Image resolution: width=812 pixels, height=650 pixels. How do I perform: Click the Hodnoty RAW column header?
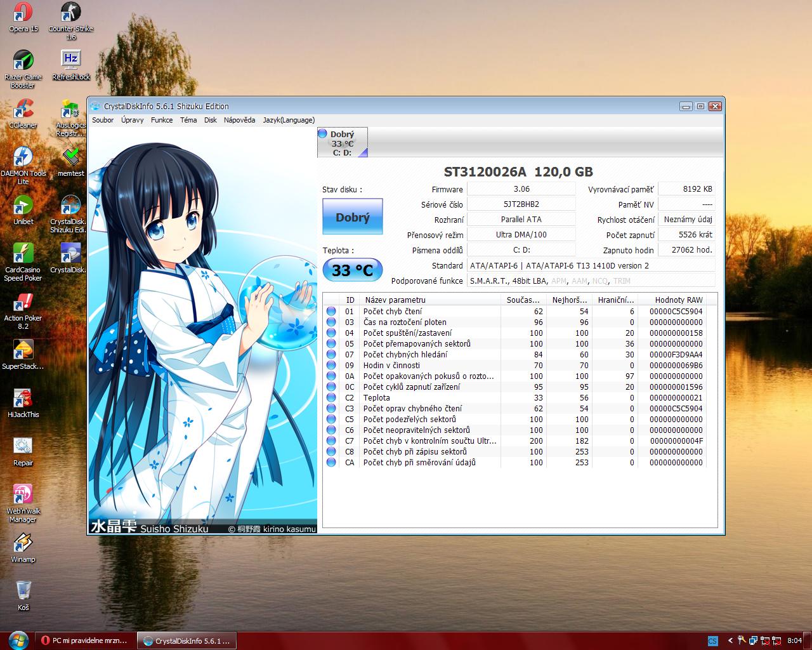[678, 300]
